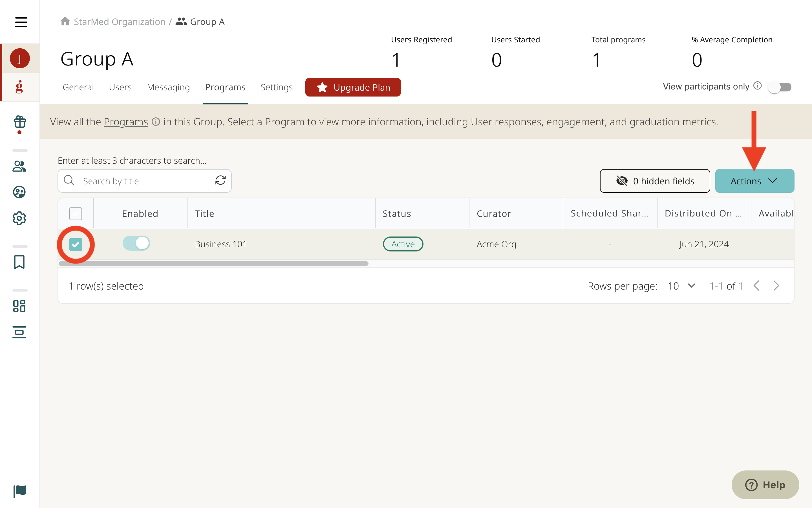Click the flag icon at sidebar bottom

pyautogui.click(x=20, y=491)
